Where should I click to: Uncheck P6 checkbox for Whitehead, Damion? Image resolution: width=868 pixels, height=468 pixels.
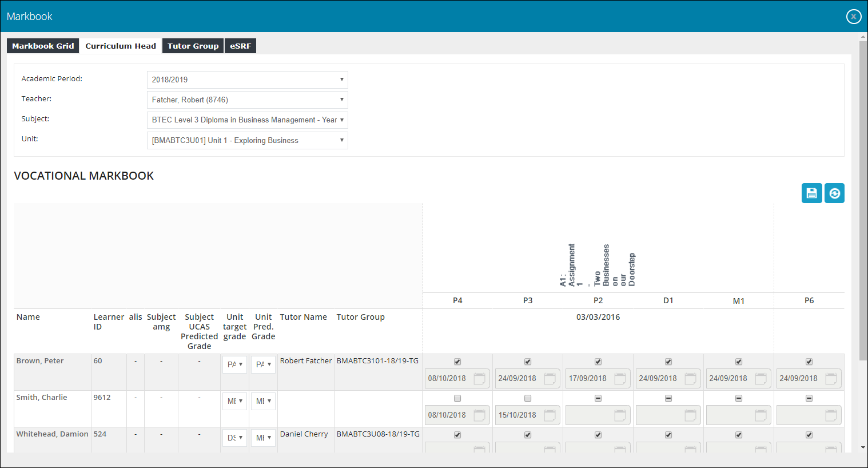809,435
